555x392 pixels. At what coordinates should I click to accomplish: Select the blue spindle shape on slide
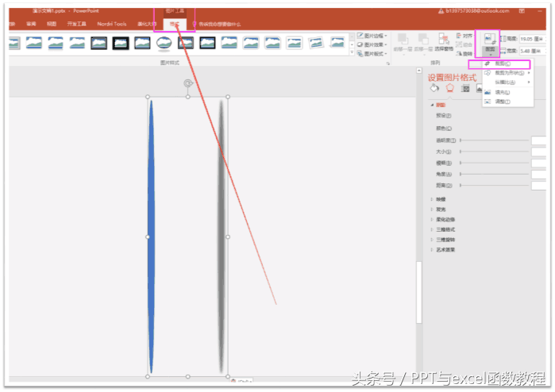pos(151,236)
